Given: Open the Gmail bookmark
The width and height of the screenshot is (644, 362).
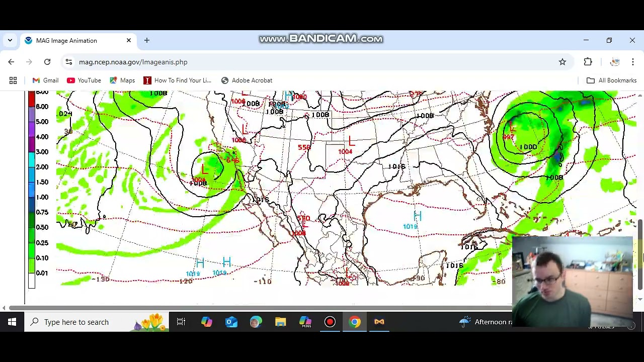Looking at the screenshot, I should pos(45,80).
